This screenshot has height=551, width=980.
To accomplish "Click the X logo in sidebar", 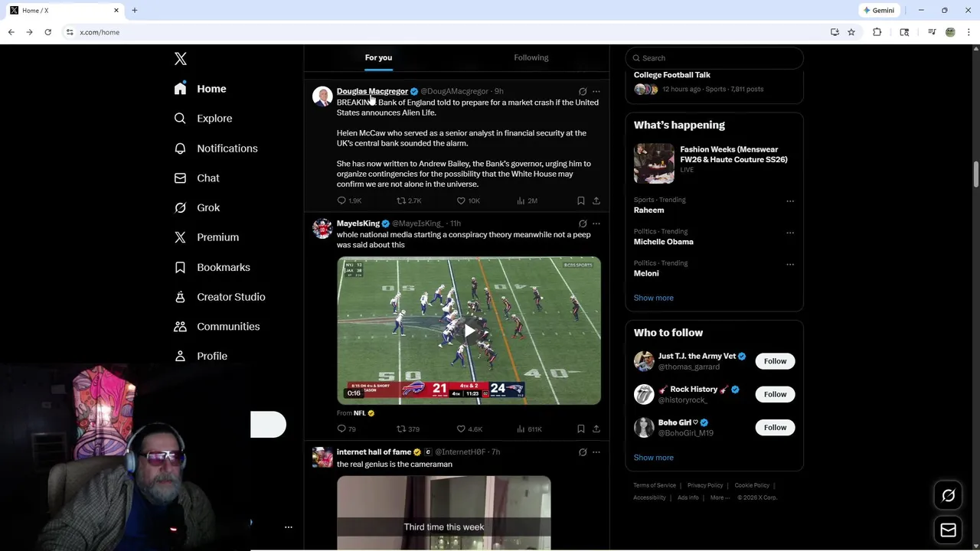I will click(181, 59).
